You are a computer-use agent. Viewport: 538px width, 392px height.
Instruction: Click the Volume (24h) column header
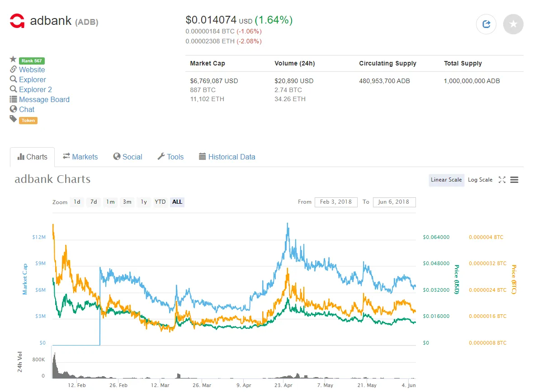295,63
